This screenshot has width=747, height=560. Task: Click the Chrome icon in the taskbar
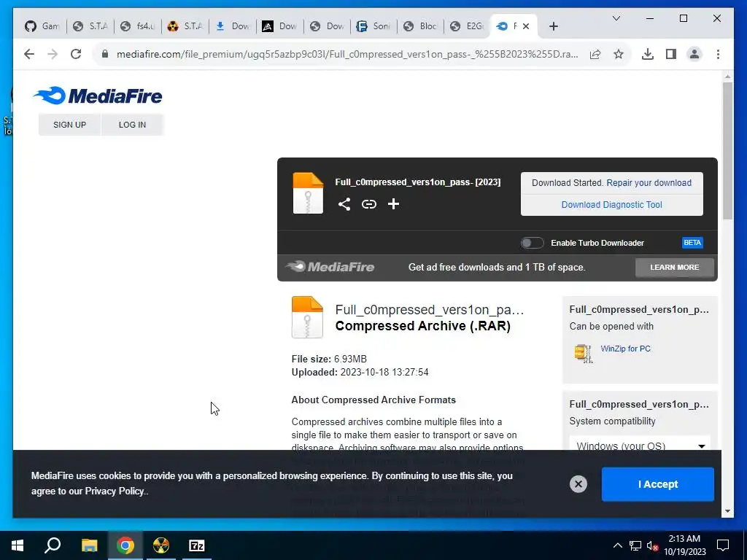(x=125, y=545)
